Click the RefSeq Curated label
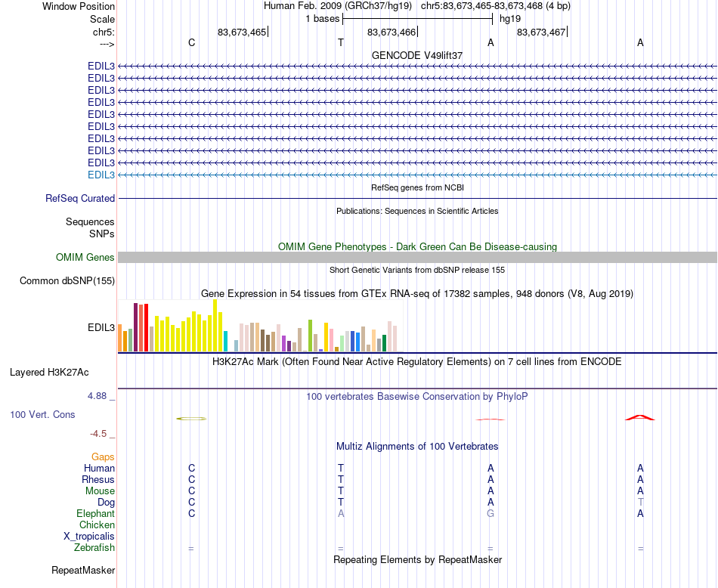Screen dimensions: 718x588 [80, 198]
